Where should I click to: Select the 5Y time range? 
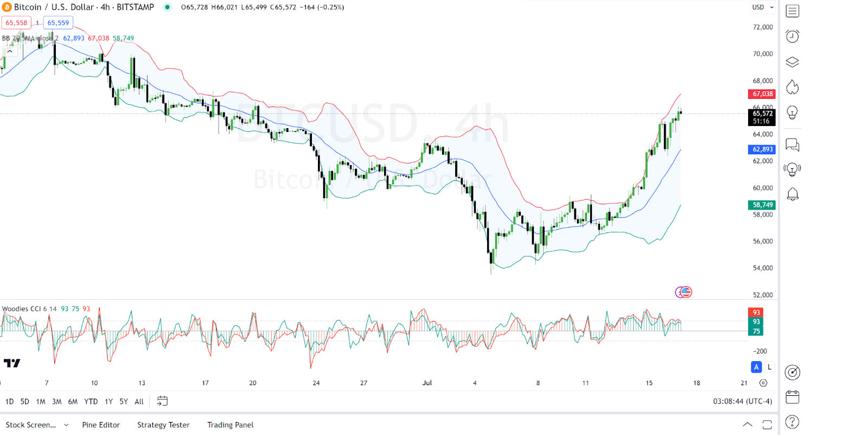click(x=124, y=401)
